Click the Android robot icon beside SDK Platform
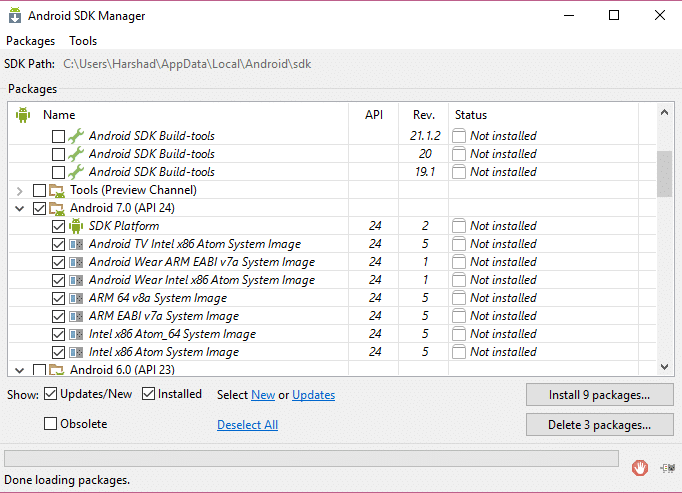Image resolution: width=682 pixels, height=493 pixels. 77,226
